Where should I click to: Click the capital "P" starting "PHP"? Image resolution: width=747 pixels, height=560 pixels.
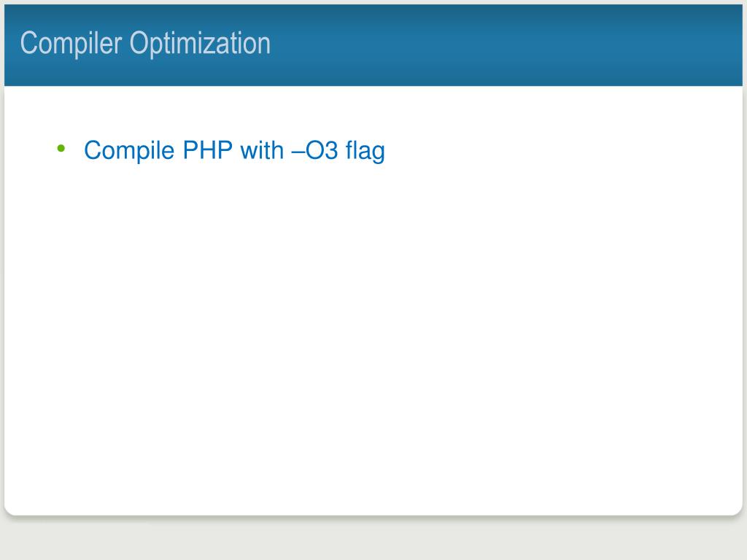[x=190, y=150]
